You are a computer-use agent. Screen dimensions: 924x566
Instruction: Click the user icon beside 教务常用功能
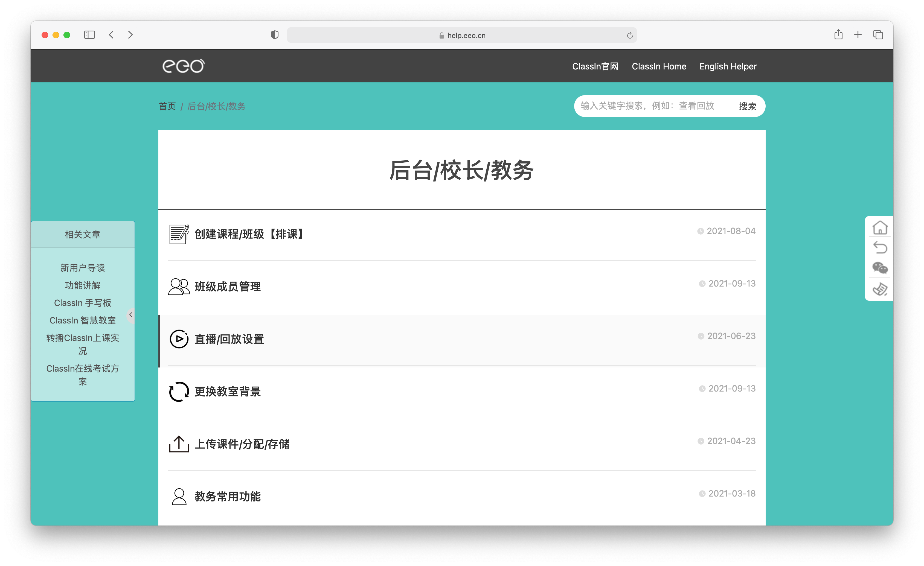pos(179,496)
